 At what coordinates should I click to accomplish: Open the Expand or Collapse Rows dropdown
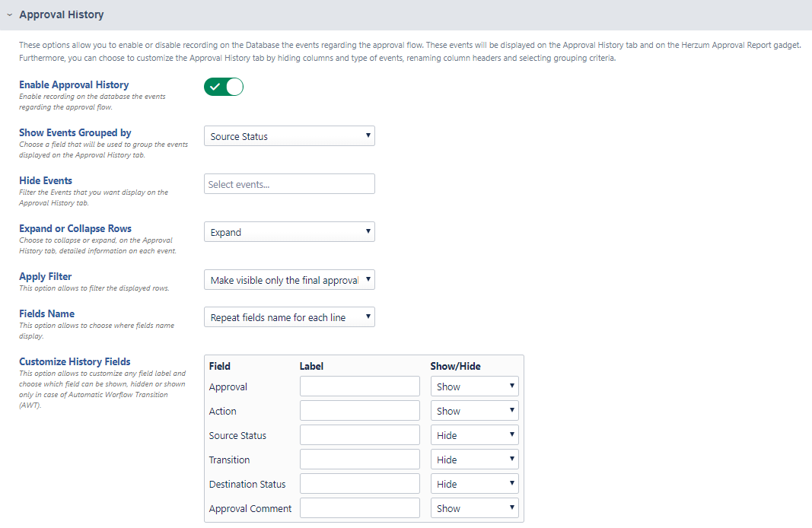point(289,232)
